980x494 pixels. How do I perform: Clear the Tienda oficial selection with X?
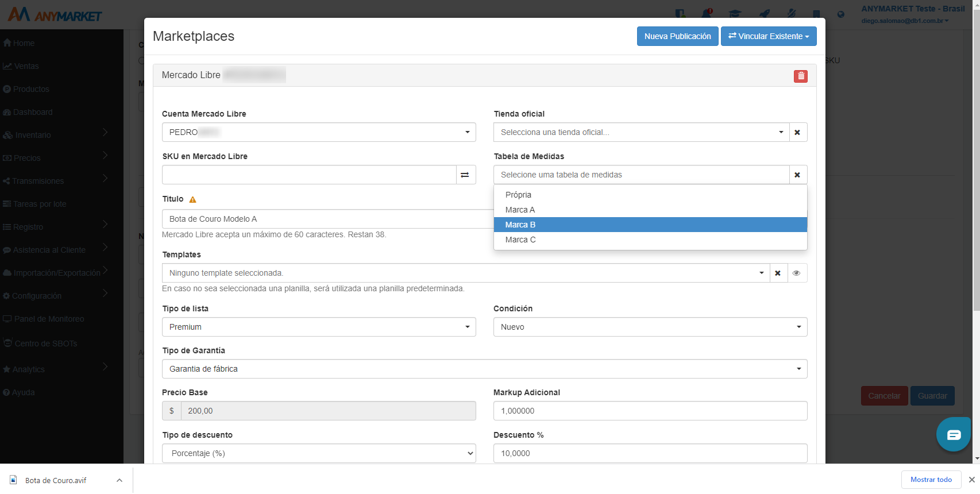[x=797, y=132]
